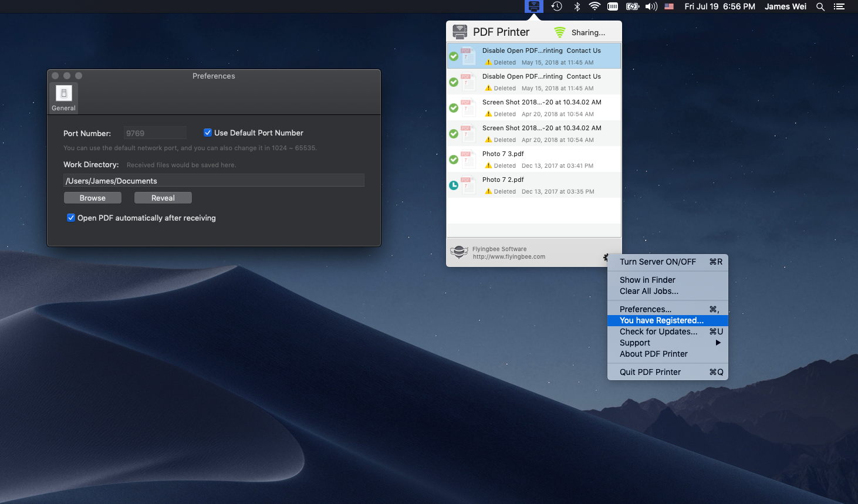Choose Quit PDF Printer
Viewport: 858px width, 504px height.
[x=668, y=372]
